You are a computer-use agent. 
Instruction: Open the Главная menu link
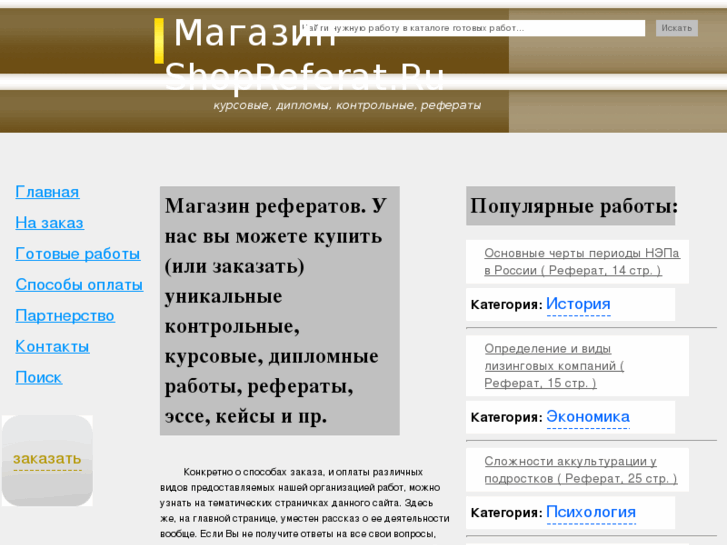[47, 192]
